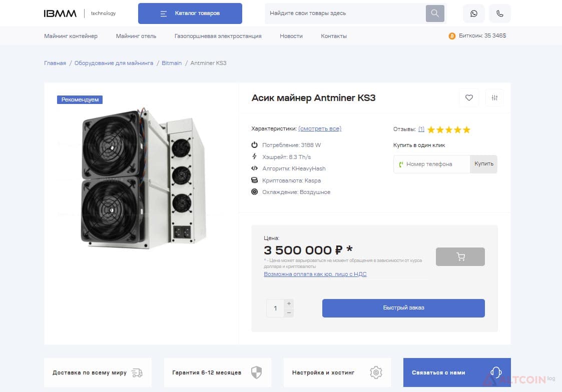562x392 pixels.
Task: Increase quantity with plus stepper
Action: (289, 303)
